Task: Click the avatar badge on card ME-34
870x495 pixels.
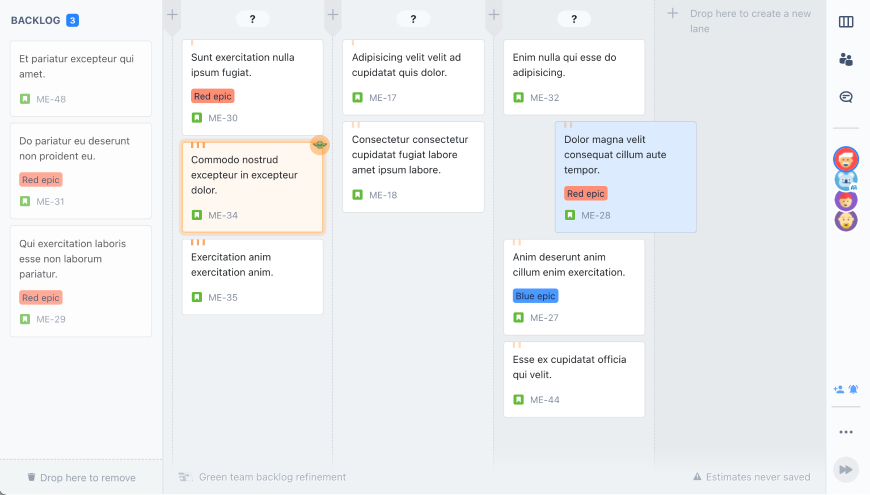Action: click(319, 145)
